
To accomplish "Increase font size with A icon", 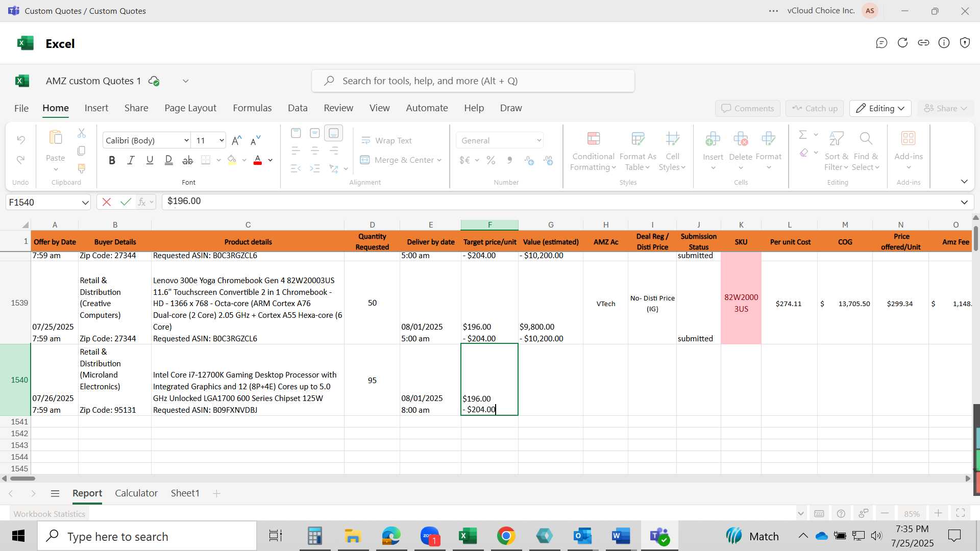I will tap(236, 140).
